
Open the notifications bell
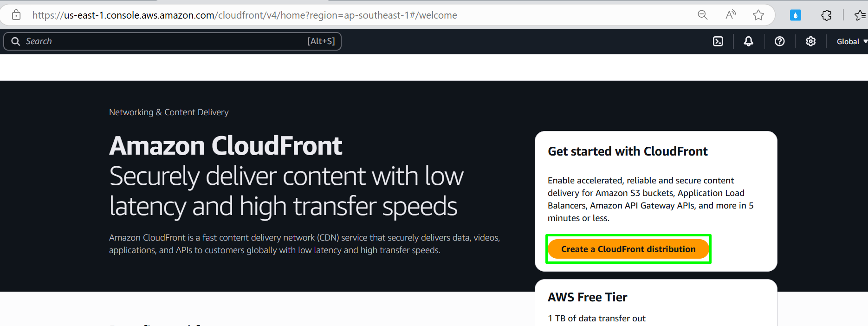click(x=748, y=41)
